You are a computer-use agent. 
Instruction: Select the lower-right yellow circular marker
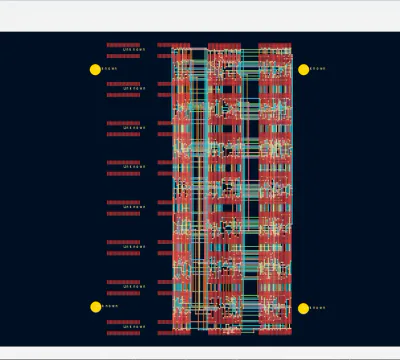(303, 308)
